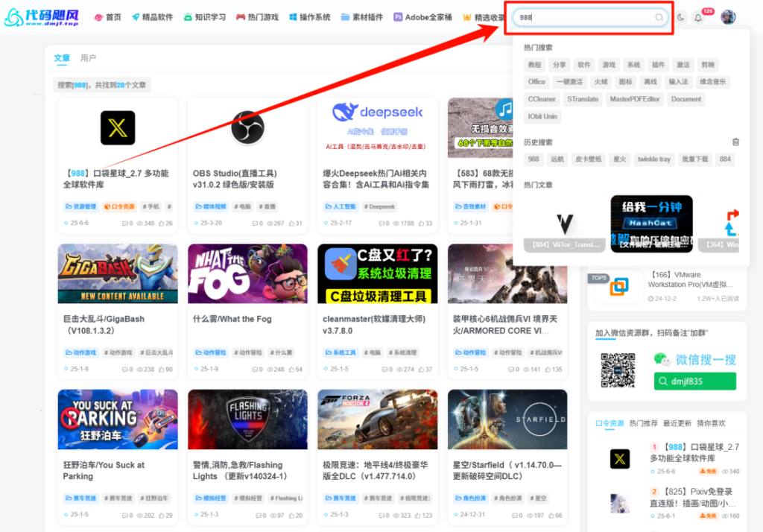The width and height of the screenshot is (763, 532).
Task: Switch to the 文章 tab
Action: point(62,58)
